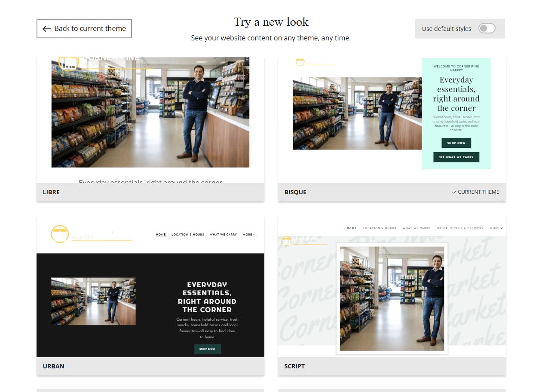Open Order, Pickup & Delivery in Script preview

pos(460,228)
